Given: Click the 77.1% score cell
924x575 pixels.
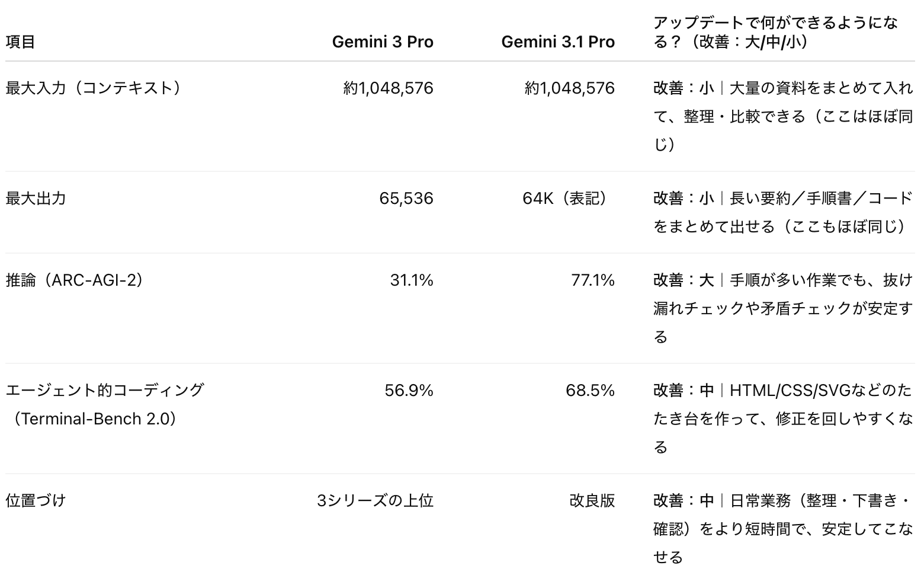Looking at the screenshot, I should click(x=593, y=280).
